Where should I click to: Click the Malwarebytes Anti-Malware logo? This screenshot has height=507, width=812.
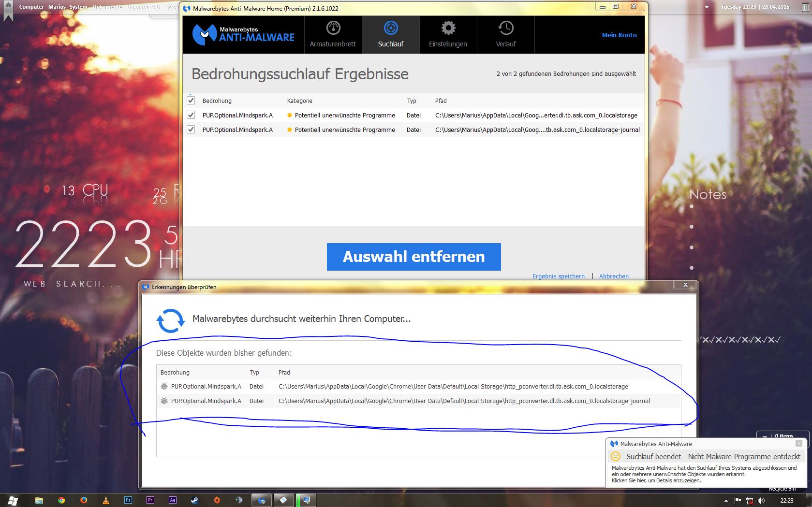243,35
